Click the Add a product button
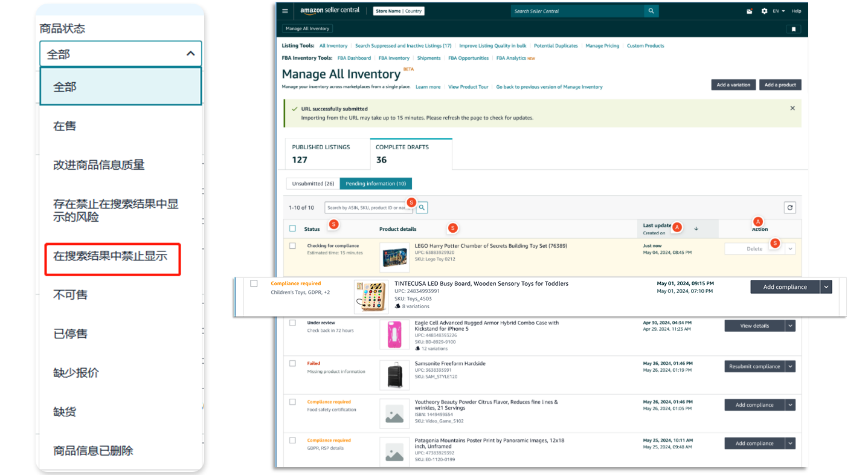 (780, 85)
